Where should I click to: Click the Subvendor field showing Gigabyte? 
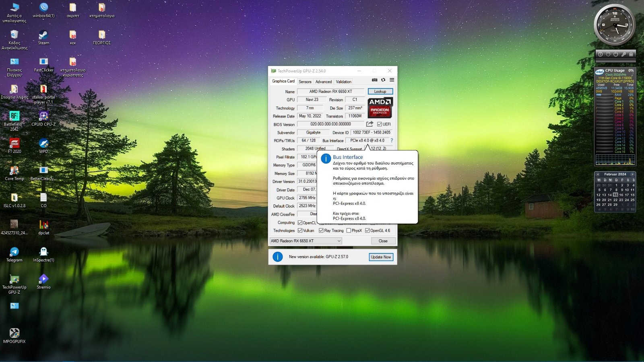[313, 132]
